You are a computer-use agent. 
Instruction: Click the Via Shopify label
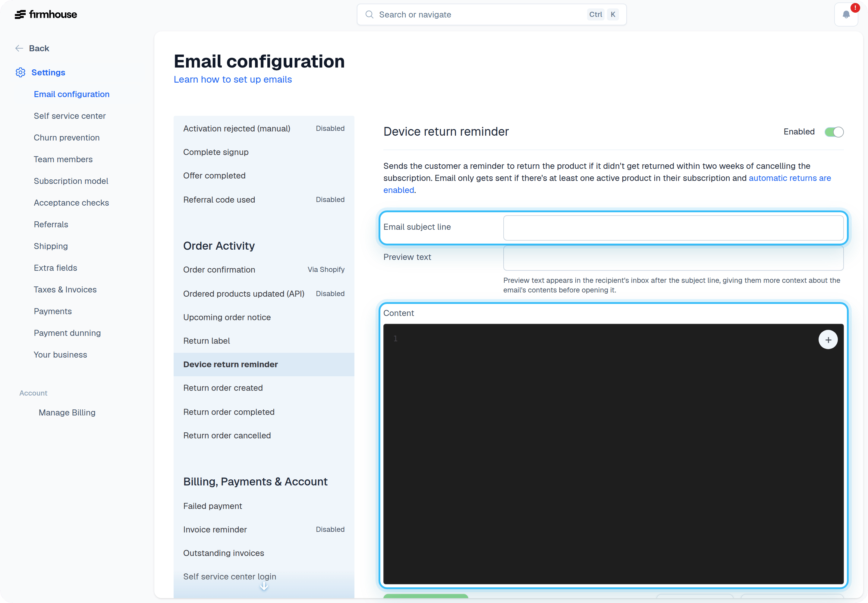[x=326, y=269]
